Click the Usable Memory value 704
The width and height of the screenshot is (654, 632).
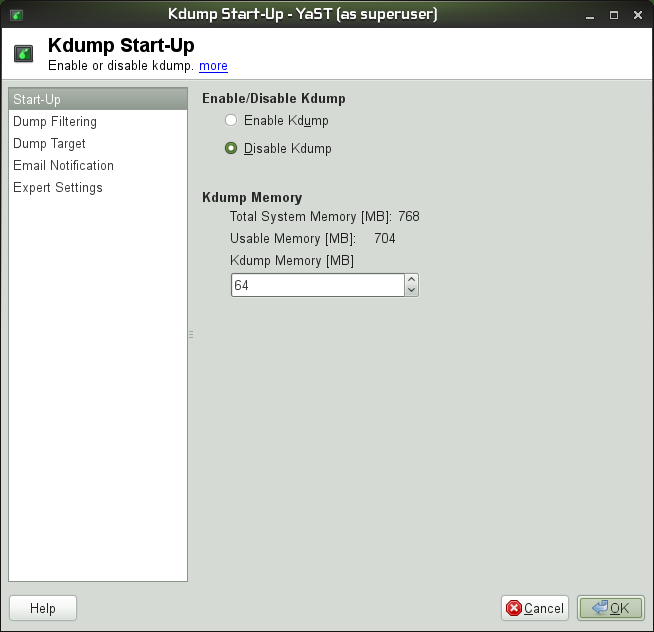(x=385, y=239)
